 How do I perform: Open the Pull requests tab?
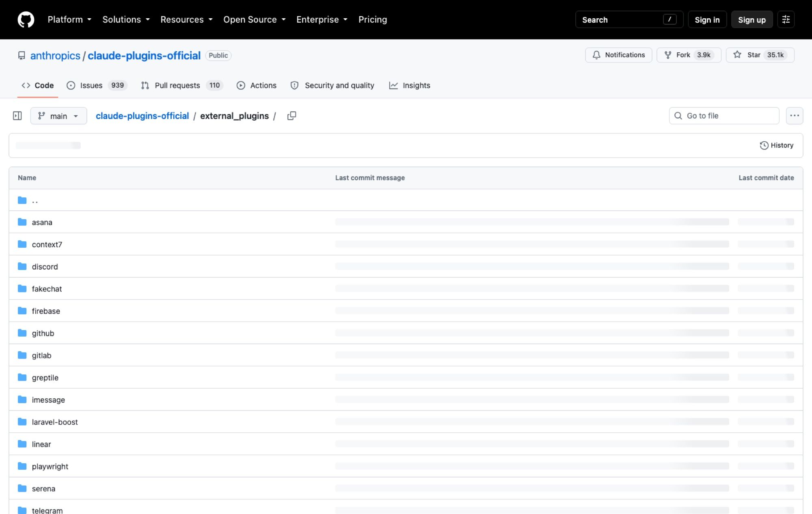182,85
